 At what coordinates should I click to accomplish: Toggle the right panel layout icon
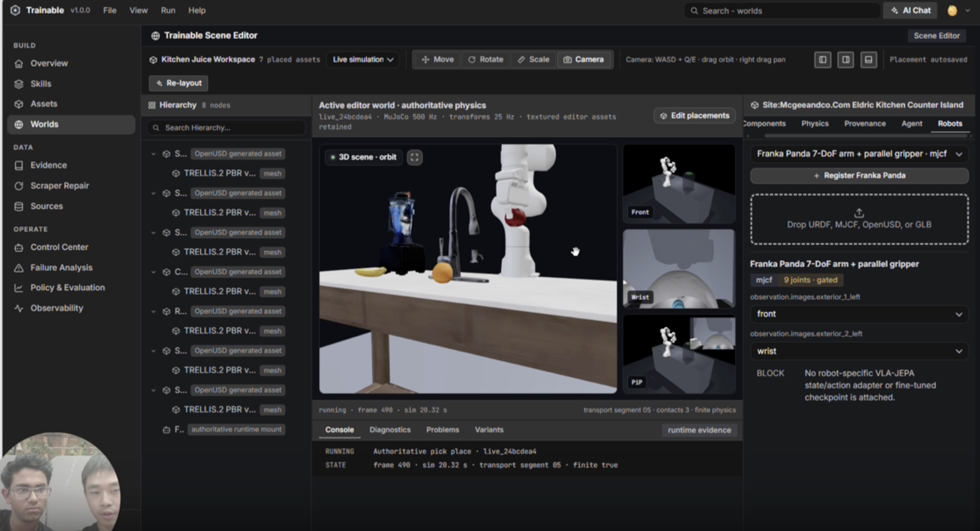845,60
